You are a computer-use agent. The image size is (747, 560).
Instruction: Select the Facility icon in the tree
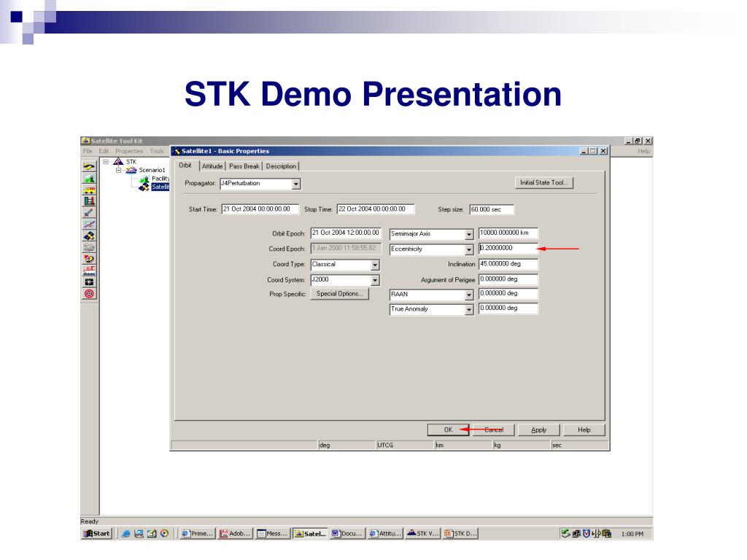(x=144, y=179)
